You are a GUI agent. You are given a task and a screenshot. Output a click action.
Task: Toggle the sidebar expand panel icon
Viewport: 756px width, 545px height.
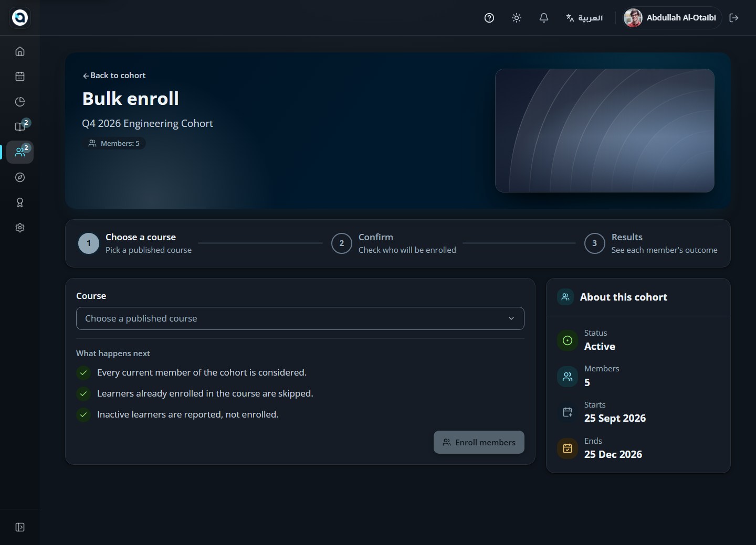20,527
